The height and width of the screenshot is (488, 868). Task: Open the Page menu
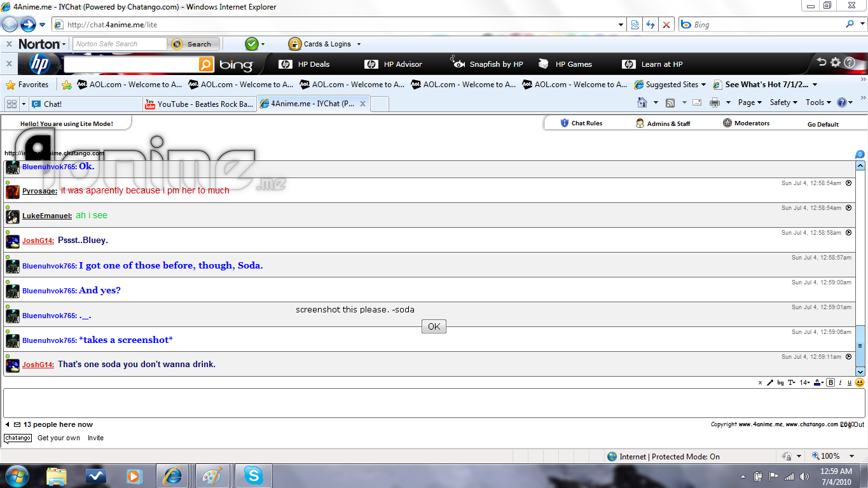pos(750,102)
